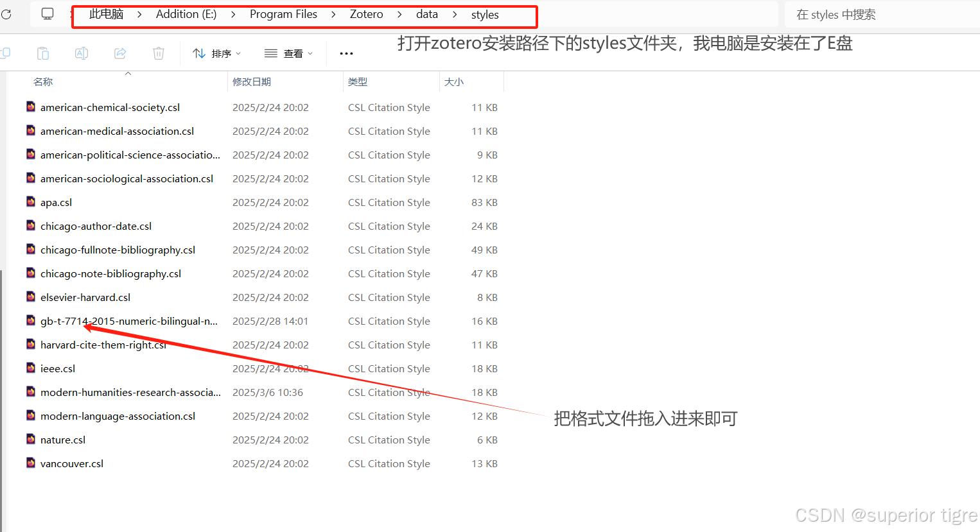The image size is (980, 532).
Task: Sort by 修改日期 column header
Action: pos(252,82)
